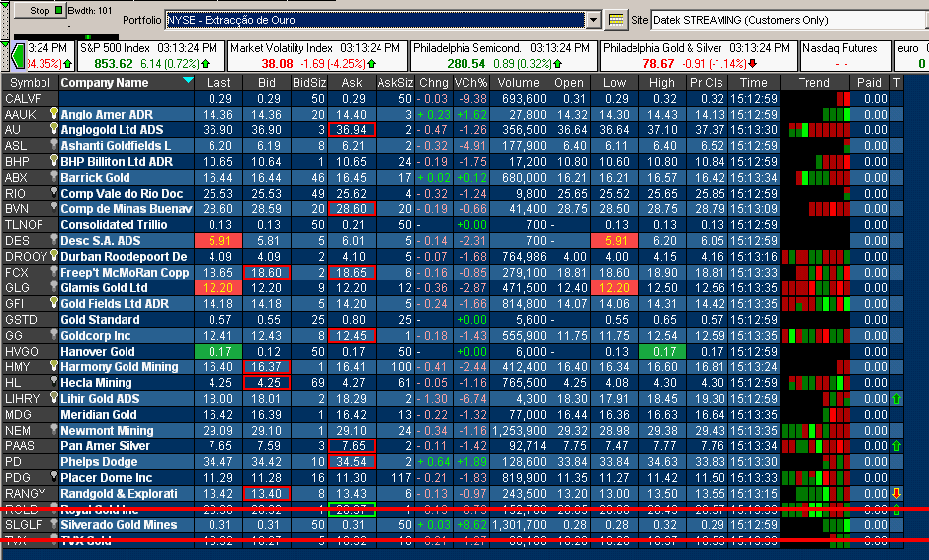Click the red-boxed Bid 13.40 for RANGY
Image resolution: width=929 pixels, height=560 pixels.
pos(267,493)
